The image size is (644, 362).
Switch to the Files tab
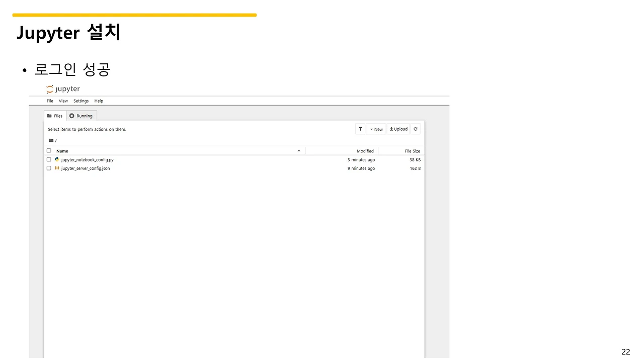point(55,116)
